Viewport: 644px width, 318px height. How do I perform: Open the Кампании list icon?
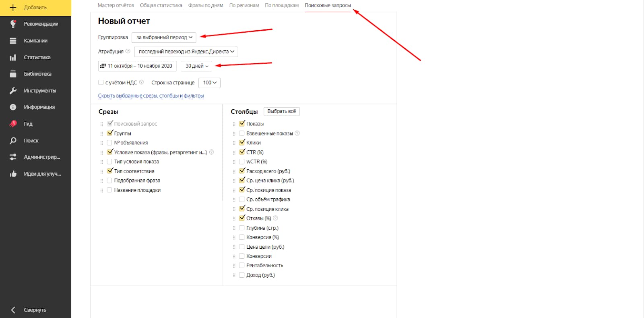[x=13, y=41]
